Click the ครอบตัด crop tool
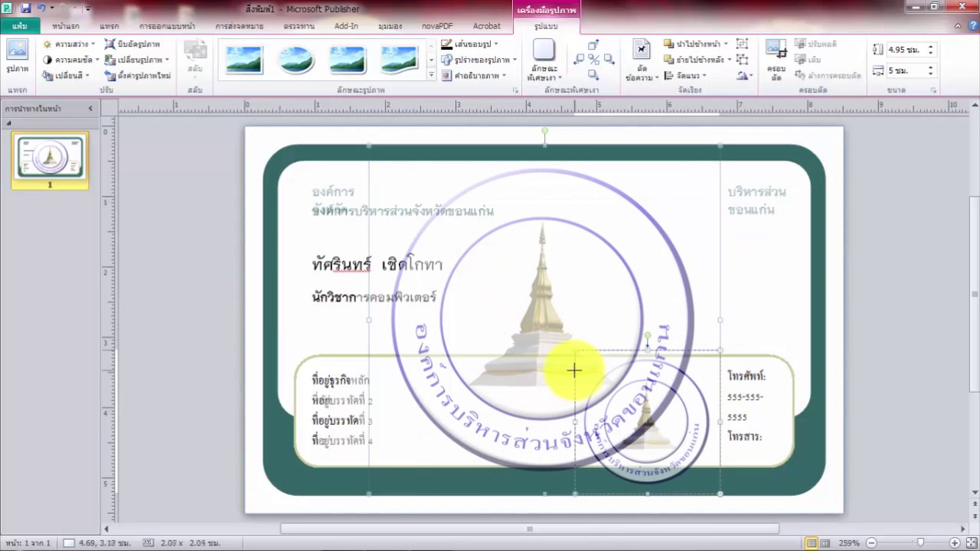This screenshot has width=980, height=551. pyautogui.click(x=776, y=60)
